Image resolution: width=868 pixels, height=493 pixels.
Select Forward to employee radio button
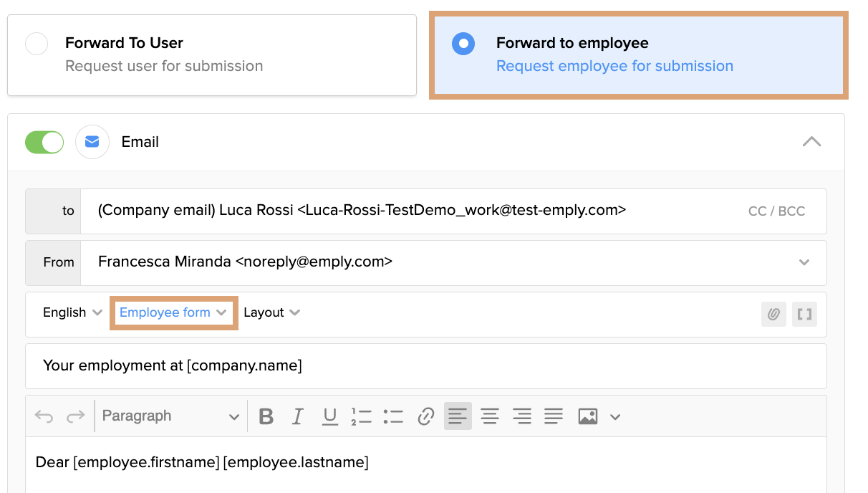point(463,44)
